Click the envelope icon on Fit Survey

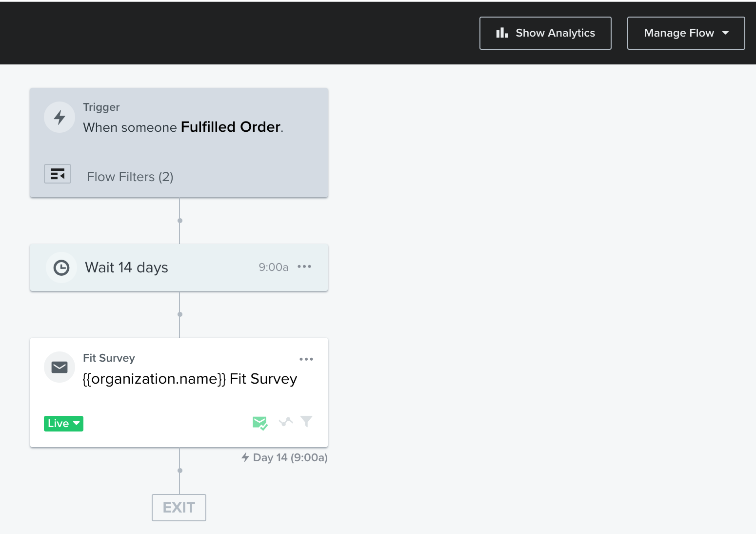pyautogui.click(x=60, y=367)
